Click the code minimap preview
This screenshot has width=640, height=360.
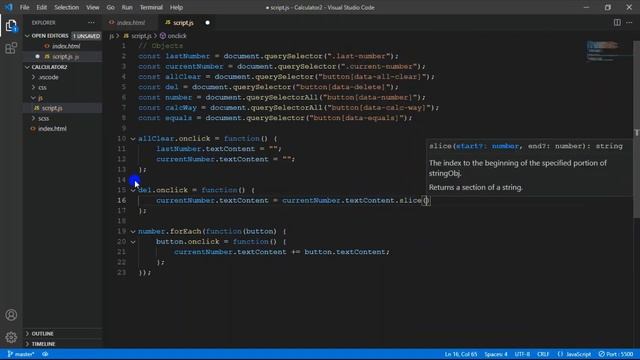pos(603,51)
